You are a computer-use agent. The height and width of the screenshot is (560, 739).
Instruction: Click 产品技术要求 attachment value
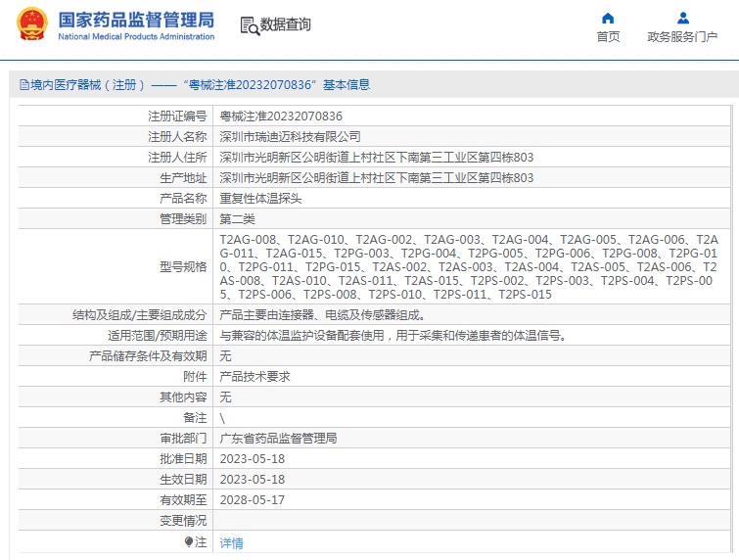[x=254, y=377]
